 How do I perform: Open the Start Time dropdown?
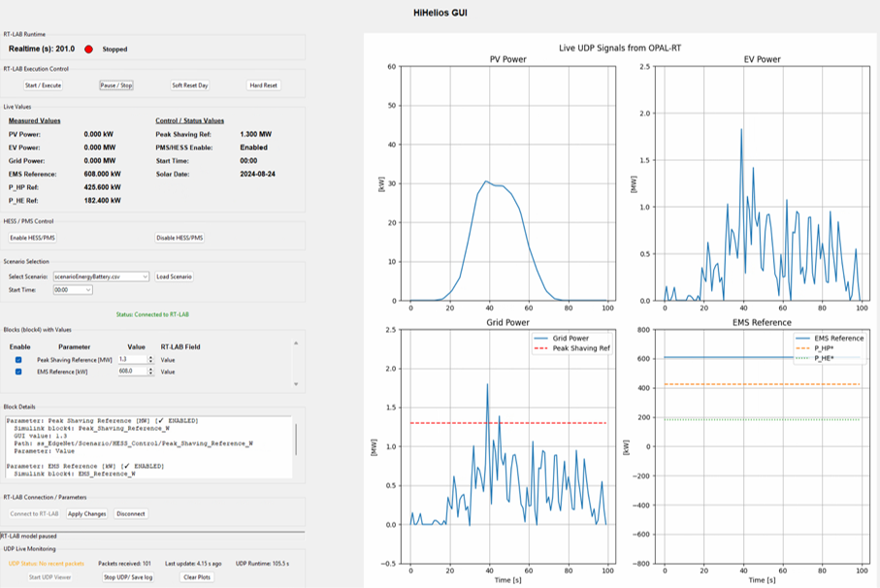click(73, 290)
